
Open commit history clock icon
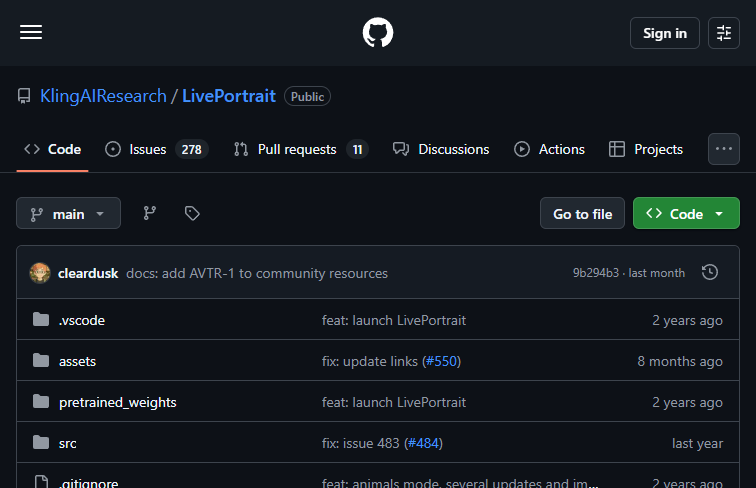pyautogui.click(x=710, y=272)
